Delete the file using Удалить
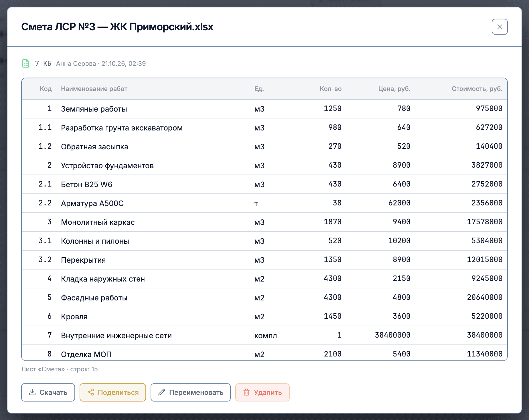Image resolution: width=529 pixels, height=420 pixels. pyautogui.click(x=262, y=392)
